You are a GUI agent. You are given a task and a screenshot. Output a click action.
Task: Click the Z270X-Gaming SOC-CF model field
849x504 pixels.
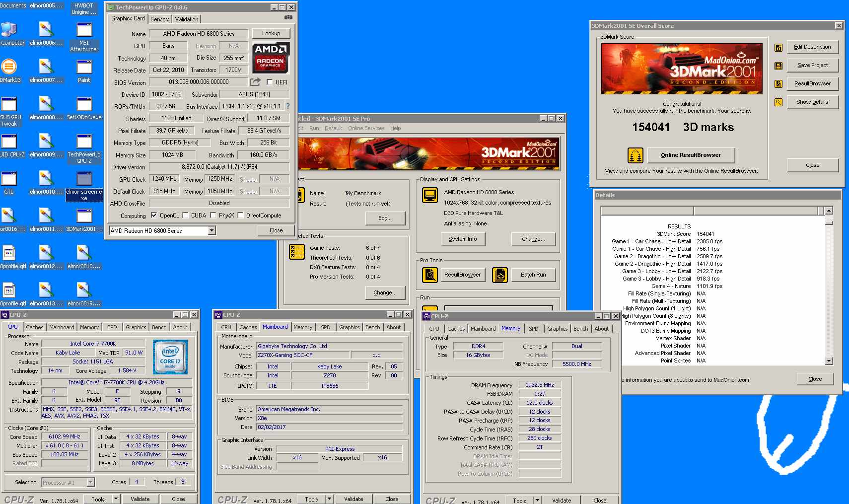pyautogui.click(x=302, y=355)
